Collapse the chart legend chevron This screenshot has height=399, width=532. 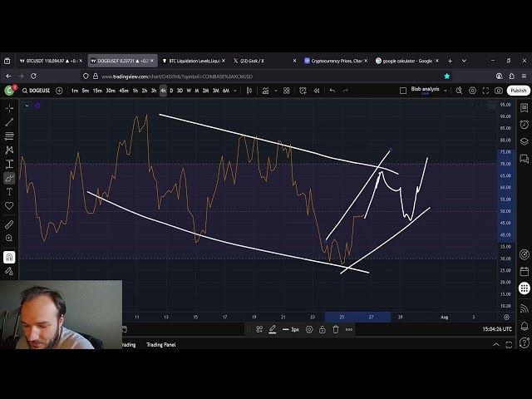(27, 106)
